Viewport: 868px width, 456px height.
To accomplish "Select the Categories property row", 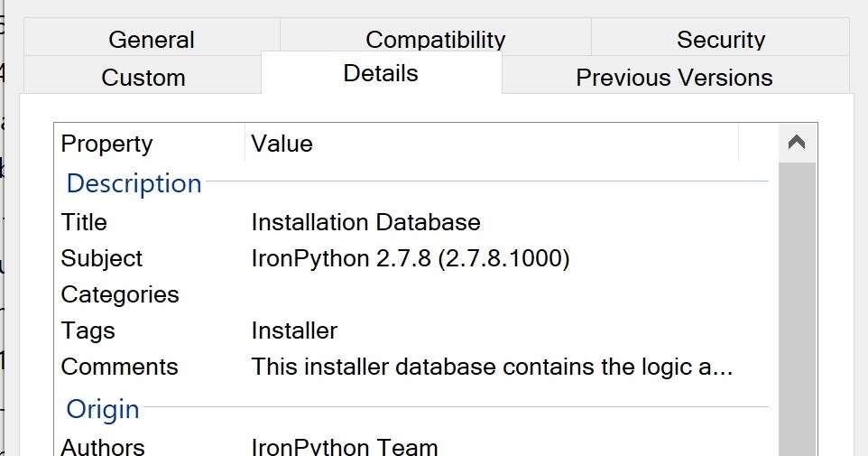I will coord(411,294).
